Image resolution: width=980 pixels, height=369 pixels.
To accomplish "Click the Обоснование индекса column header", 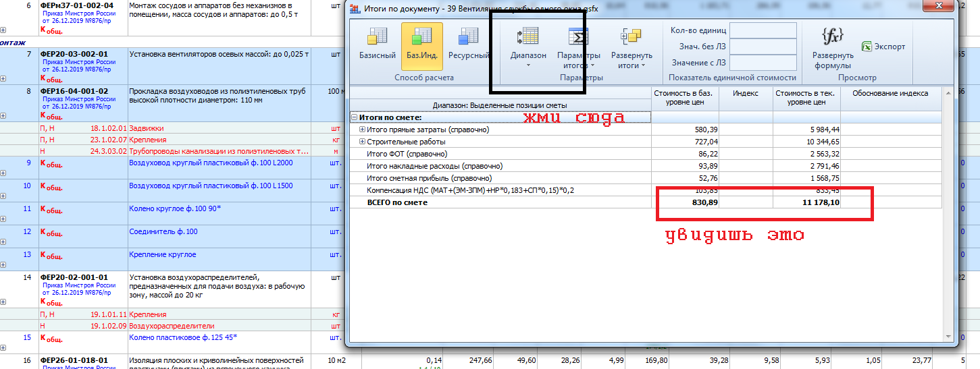I will [x=890, y=98].
